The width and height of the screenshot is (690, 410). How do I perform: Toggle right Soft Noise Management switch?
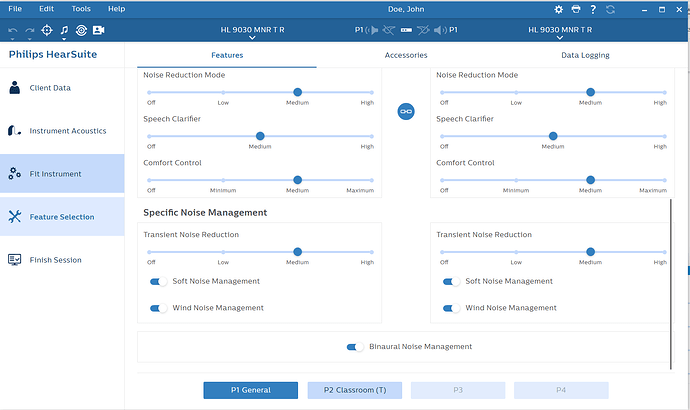point(451,282)
